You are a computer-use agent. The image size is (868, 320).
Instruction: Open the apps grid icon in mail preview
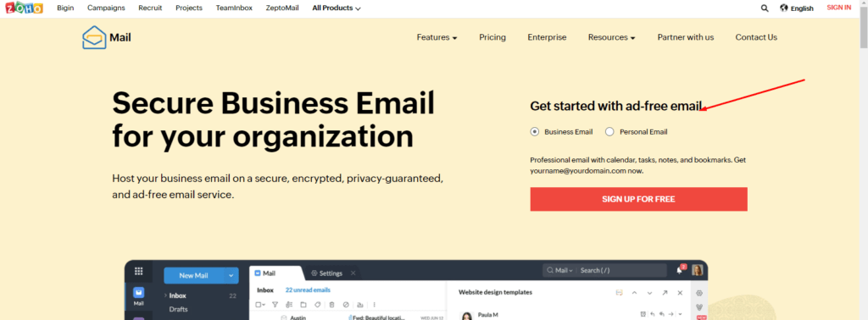[139, 272]
